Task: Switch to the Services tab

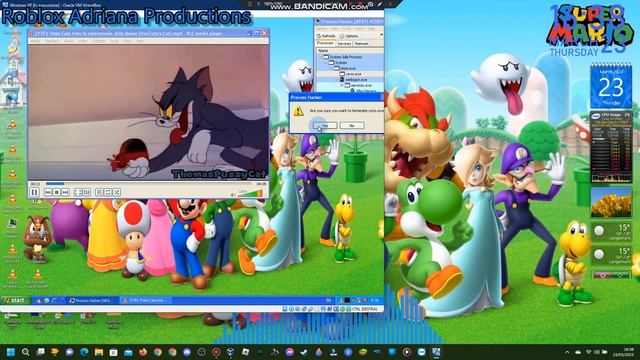Action: click(x=344, y=43)
